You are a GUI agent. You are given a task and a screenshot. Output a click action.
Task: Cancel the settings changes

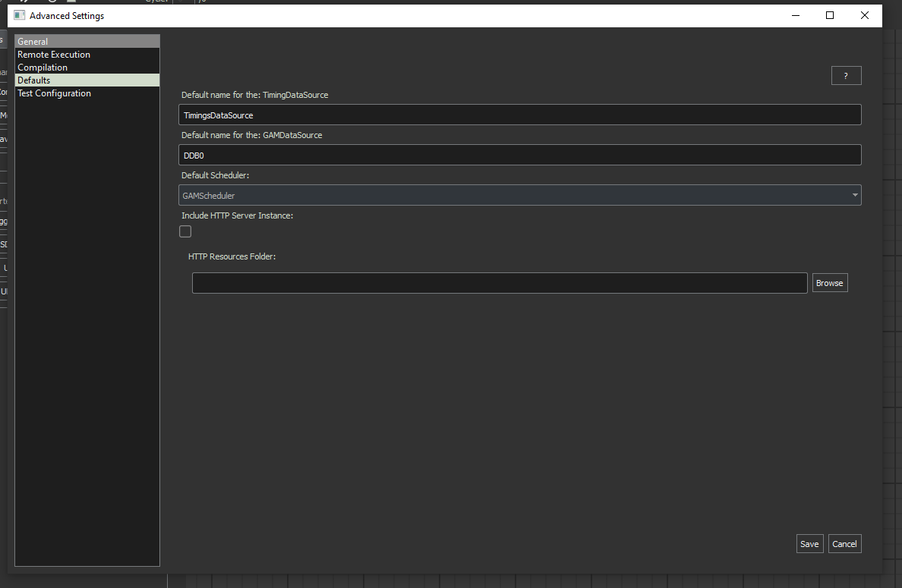pyautogui.click(x=844, y=544)
